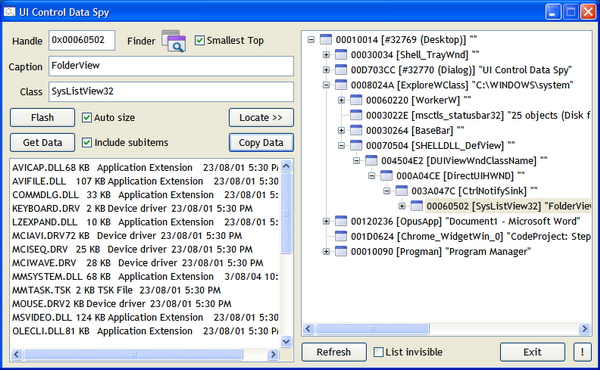Click the data list scroll down arrow

pyautogui.click(x=286, y=341)
